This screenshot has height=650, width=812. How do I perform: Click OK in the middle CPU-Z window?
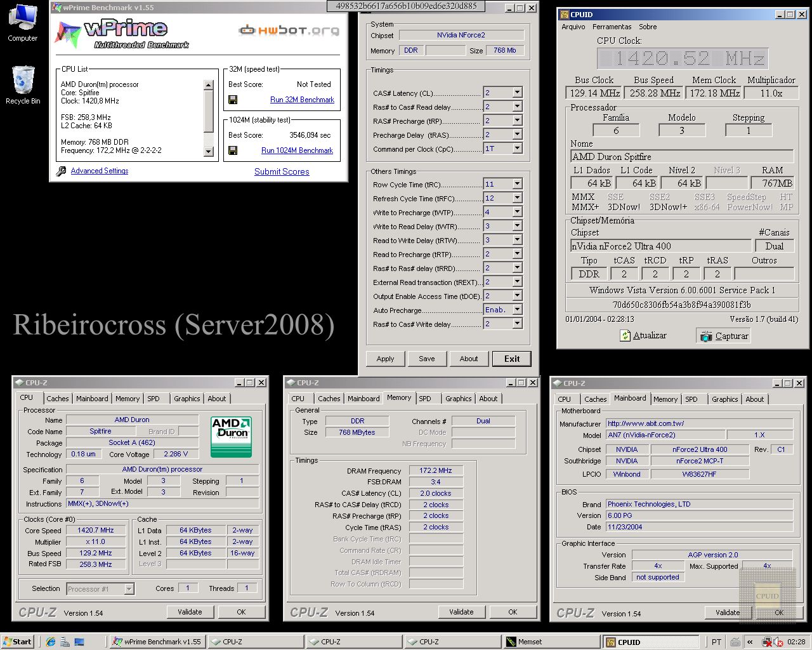pyautogui.click(x=513, y=612)
